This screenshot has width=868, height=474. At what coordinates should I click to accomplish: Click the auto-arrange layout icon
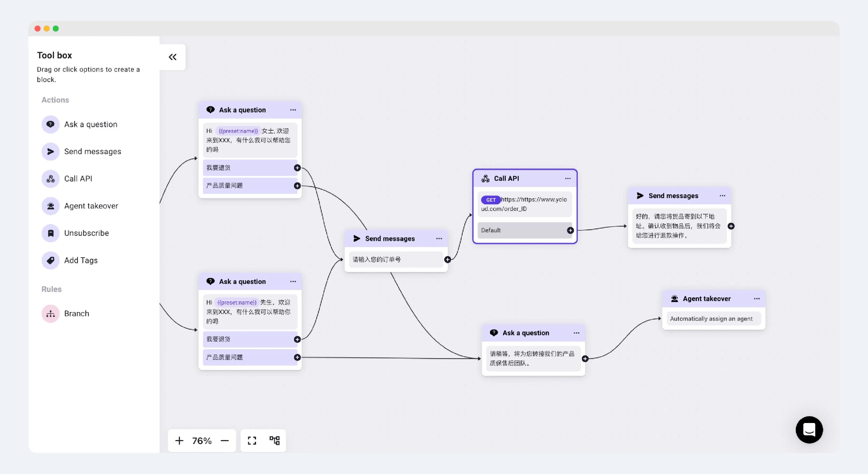point(274,440)
